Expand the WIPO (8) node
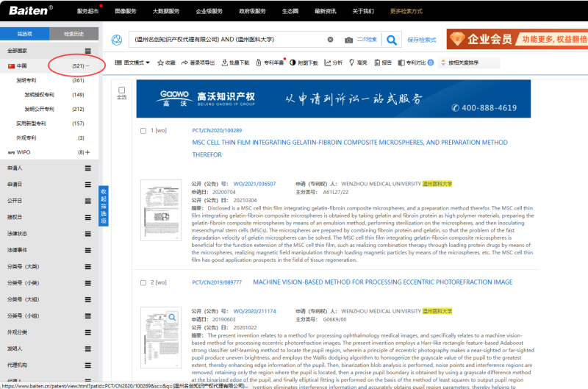This screenshot has width=588, height=389. [87, 152]
